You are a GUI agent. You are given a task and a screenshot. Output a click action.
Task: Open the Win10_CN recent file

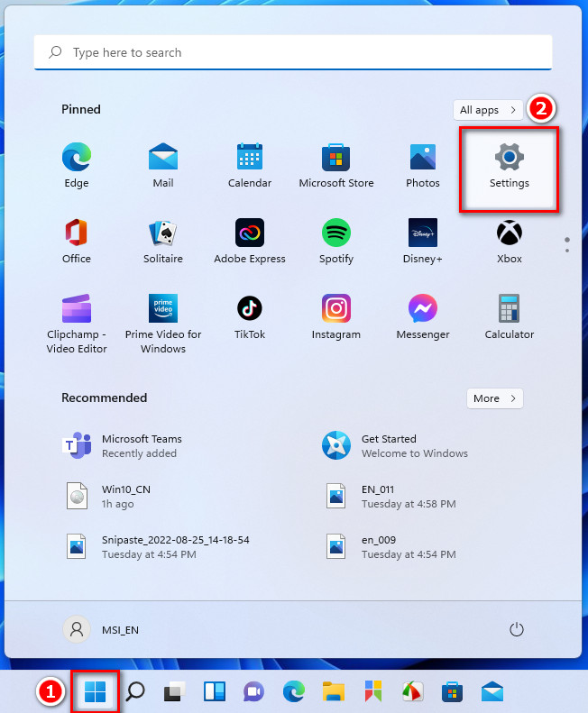coord(107,496)
